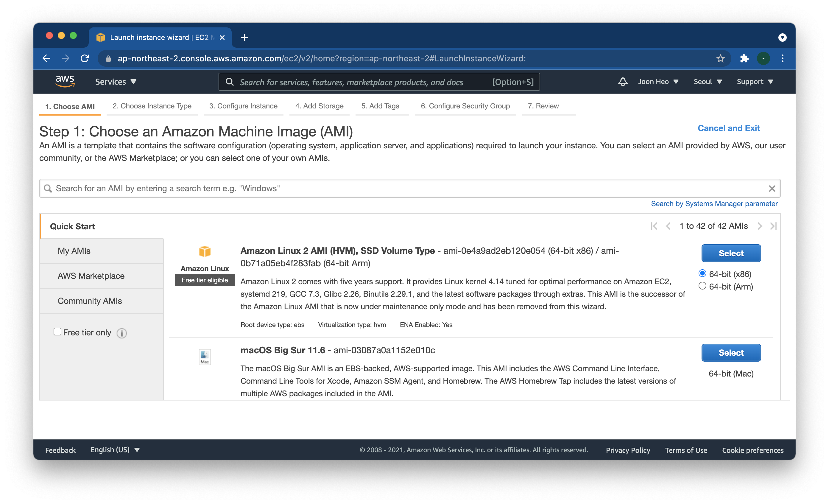Reload the page with refresh icon
Viewport: 829px width, 504px height.
(x=85, y=59)
